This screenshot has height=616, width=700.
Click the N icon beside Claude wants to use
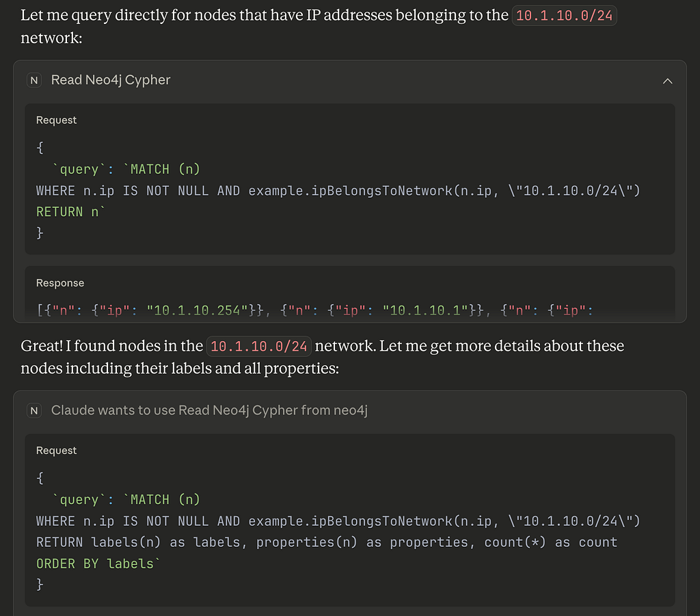coord(34,411)
